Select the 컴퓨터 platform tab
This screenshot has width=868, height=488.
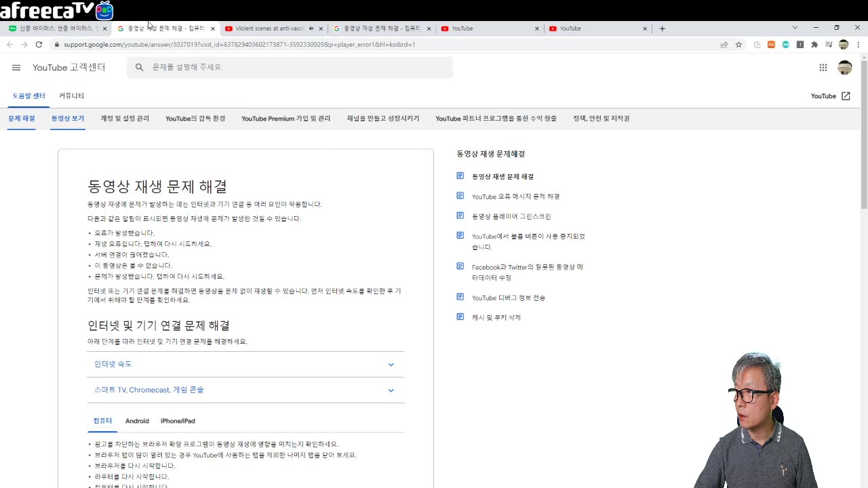[102, 421]
